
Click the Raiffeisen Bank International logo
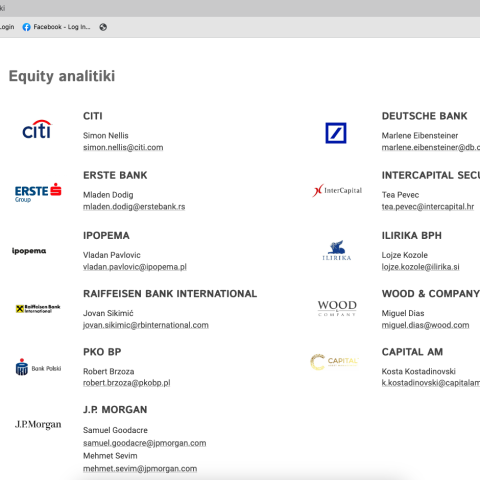point(38,309)
